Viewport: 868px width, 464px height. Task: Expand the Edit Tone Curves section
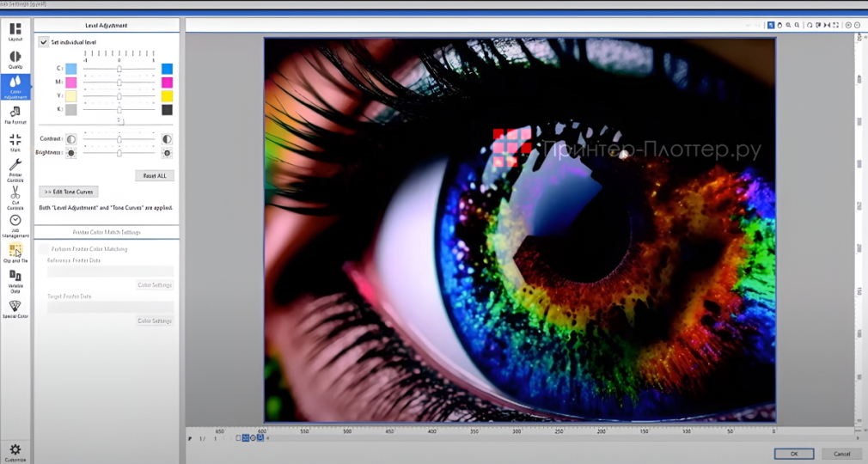(69, 192)
